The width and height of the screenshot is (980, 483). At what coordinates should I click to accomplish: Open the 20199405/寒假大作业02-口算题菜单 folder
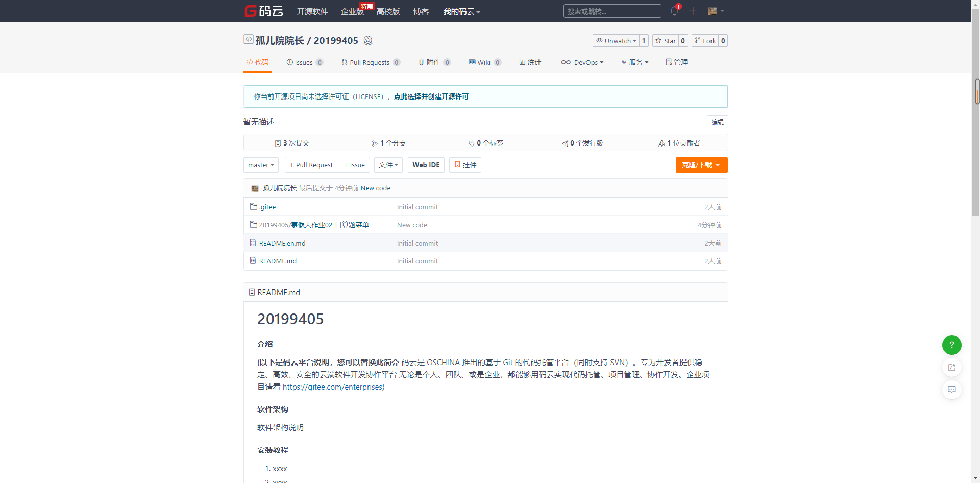pyautogui.click(x=314, y=225)
